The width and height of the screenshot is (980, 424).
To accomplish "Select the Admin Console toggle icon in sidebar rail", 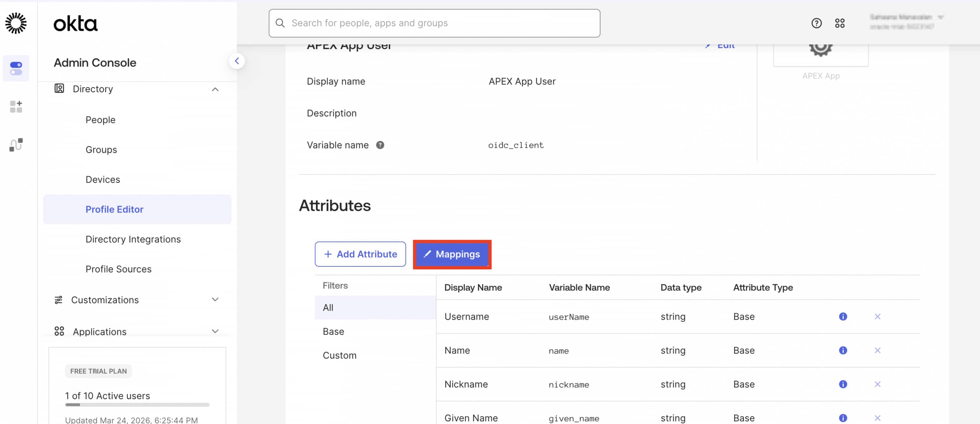I will [16, 68].
